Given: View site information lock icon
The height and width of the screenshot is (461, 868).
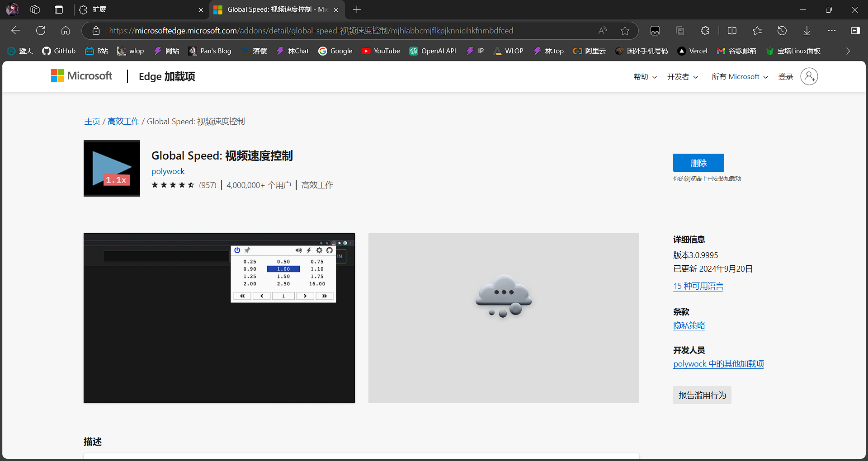Looking at the screenshot, I should pos(96,31).
